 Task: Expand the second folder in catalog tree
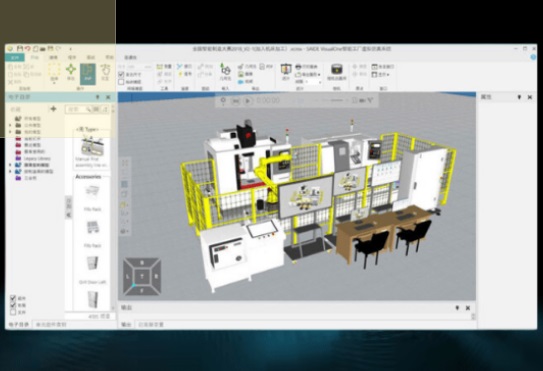pyautogui.click(x=10, y=125)
